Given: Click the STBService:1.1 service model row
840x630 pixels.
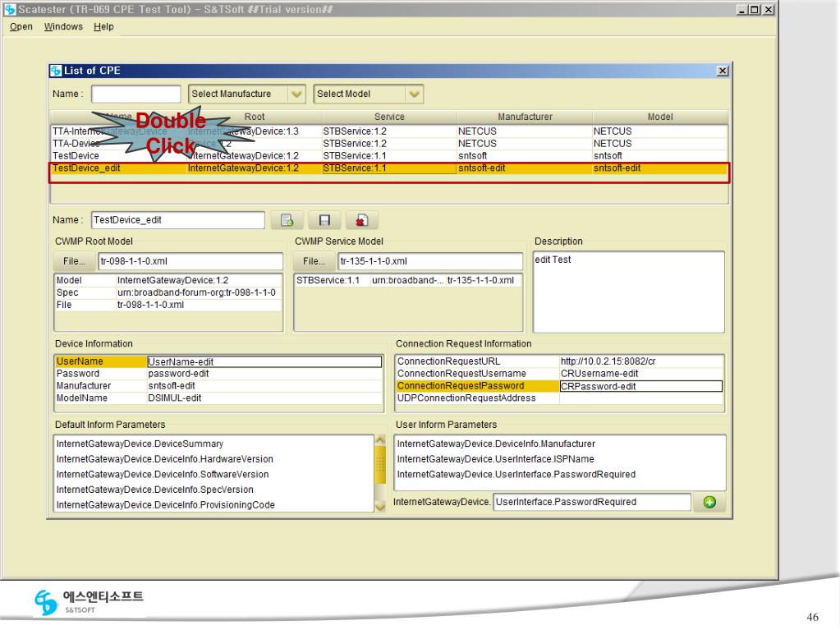Looking at the screenshot, I should (x=408, y=281).
